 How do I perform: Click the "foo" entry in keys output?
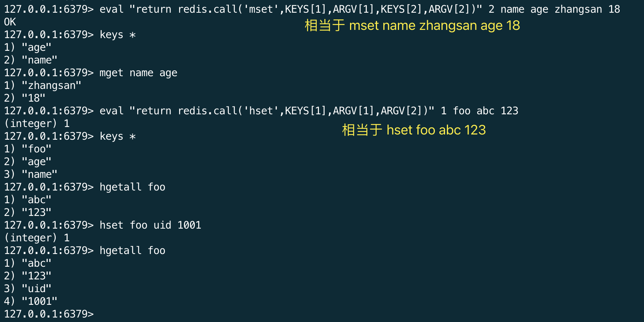37,149
